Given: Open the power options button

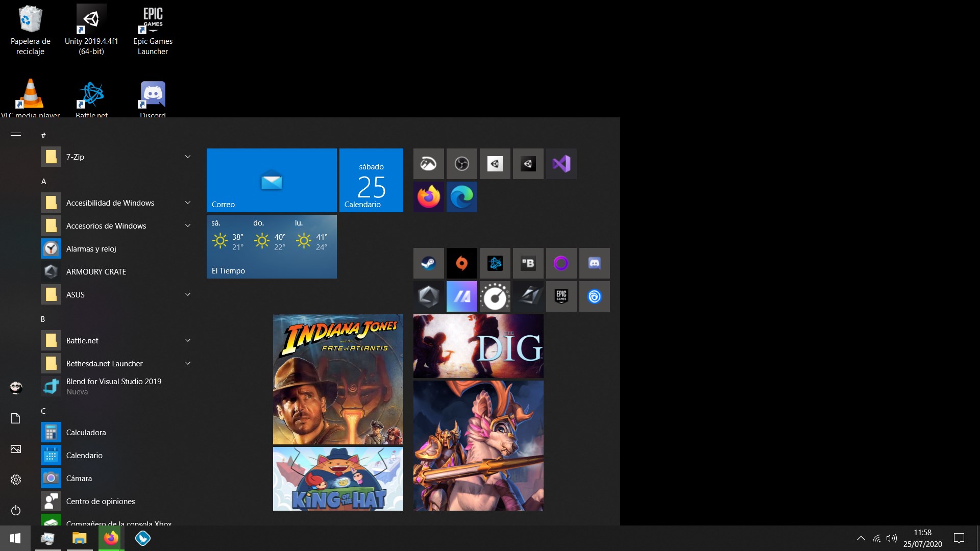Looking at the screenshot, I should (x=16, y=510).
